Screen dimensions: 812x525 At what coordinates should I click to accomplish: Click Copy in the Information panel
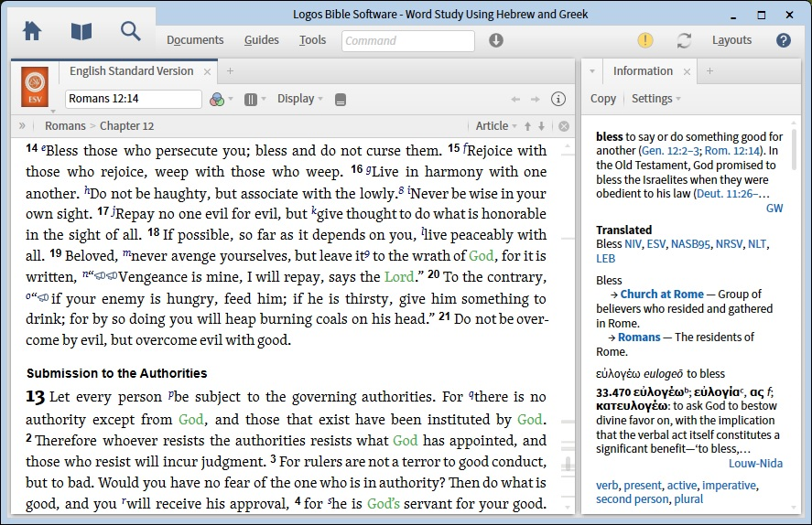pos(603,99)
